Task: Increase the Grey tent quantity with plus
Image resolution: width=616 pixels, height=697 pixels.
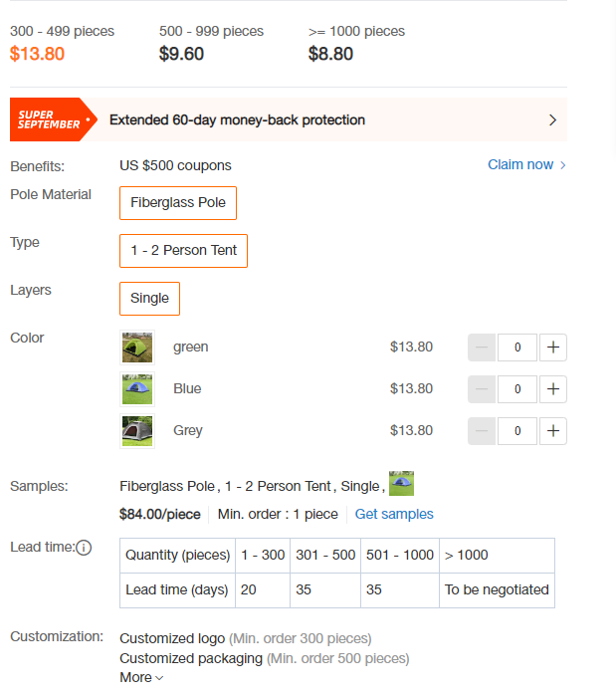Action: [x=553, y=431]
